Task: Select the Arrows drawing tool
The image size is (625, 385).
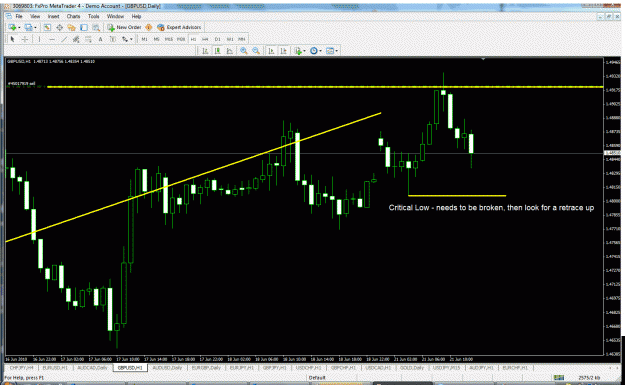Action: [x=125, y=39]
